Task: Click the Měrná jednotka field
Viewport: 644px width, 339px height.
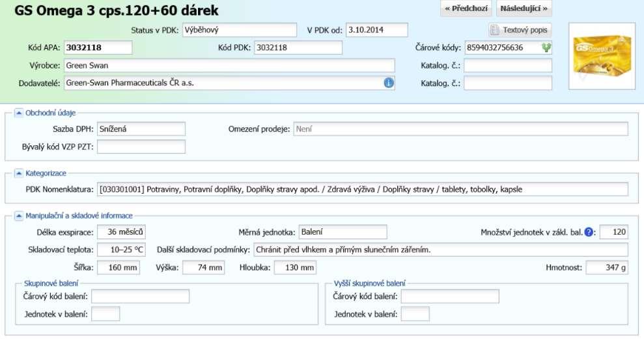Action: 343,232
